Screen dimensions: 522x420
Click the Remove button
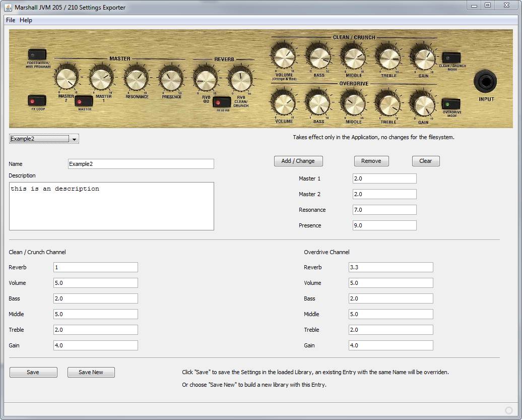pos(371,161)
